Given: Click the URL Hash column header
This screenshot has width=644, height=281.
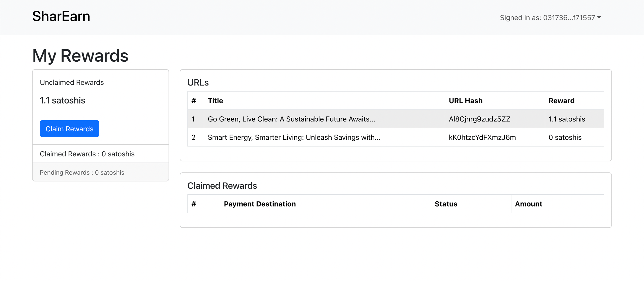Looking at the screenshot, I should [x=466, y=101].
